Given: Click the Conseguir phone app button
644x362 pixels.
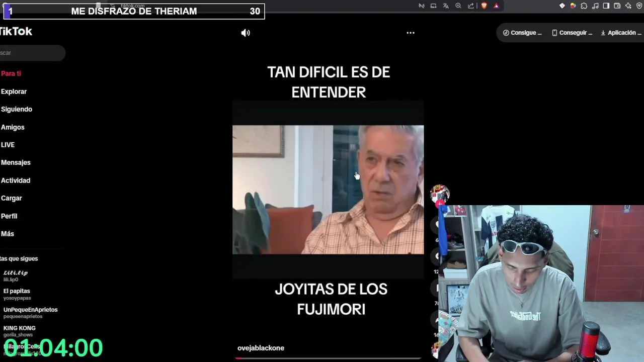Looking at the screenshot, I should pyautogui.click(x=572, y=33).
